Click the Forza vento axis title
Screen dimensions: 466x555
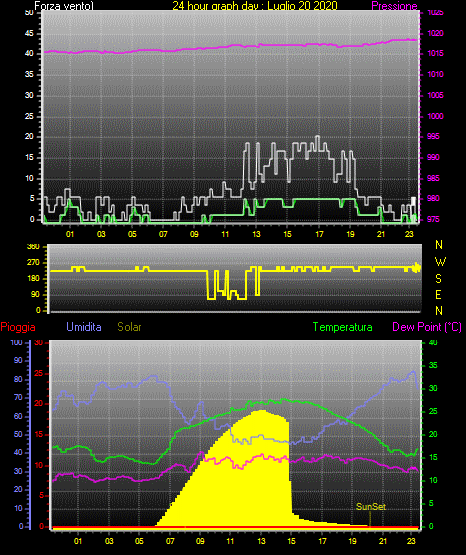64,6
